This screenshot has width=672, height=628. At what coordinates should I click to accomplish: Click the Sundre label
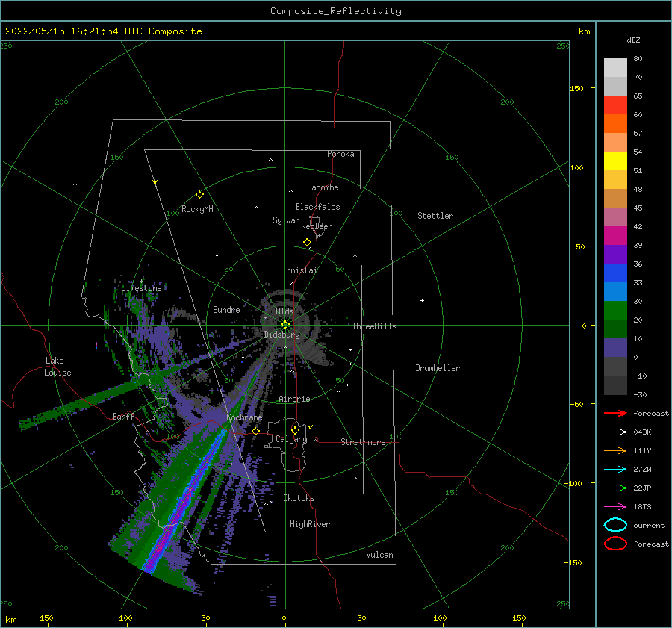click(226, 309)
